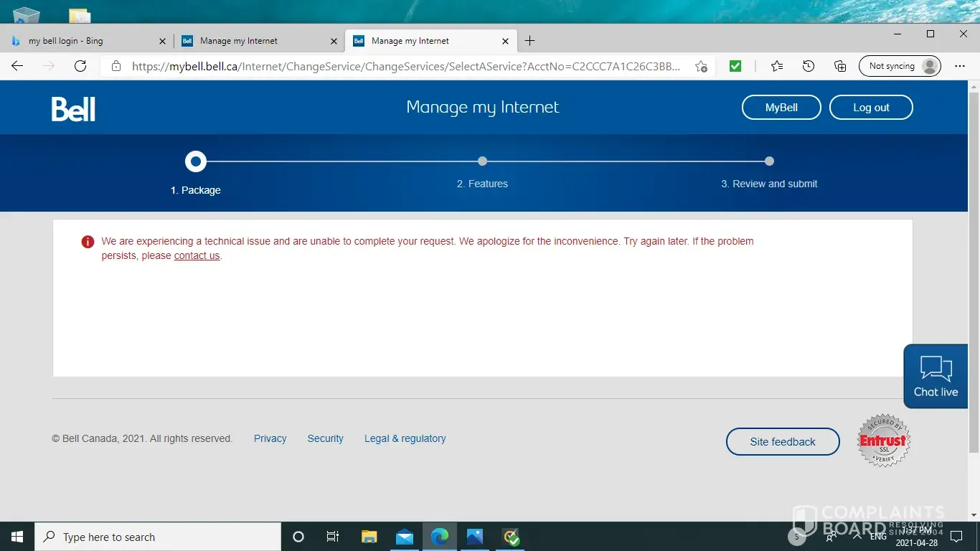This screenshot has height=551, width=980.
Task: Click the '2. Features' step label
Action: [x=482, y=184]
